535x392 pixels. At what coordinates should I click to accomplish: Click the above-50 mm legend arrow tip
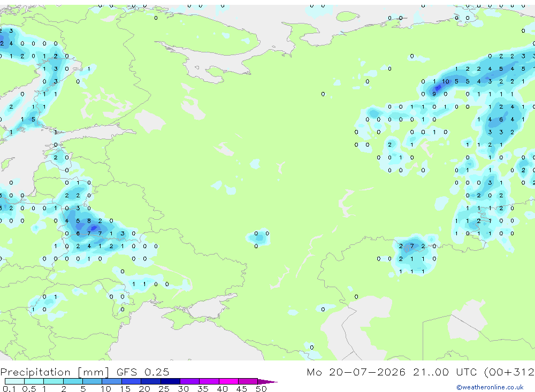267,382
